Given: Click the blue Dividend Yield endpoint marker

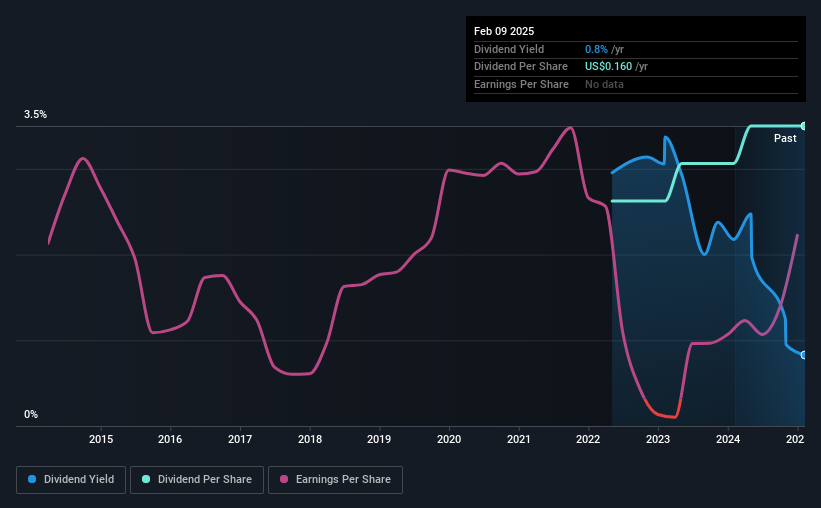Looking at the screenshot, I should pyautogui.click(x=803, y=355).
